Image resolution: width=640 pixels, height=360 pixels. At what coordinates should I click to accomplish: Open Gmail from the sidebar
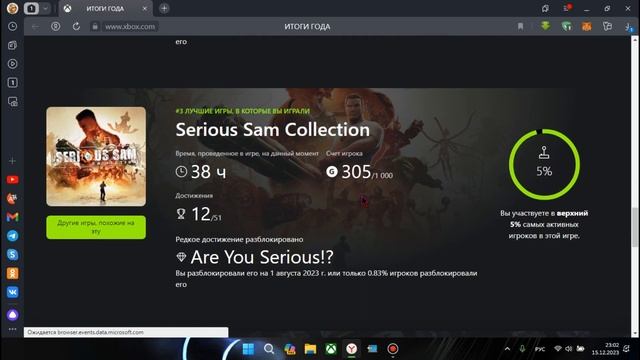[12, 217]
